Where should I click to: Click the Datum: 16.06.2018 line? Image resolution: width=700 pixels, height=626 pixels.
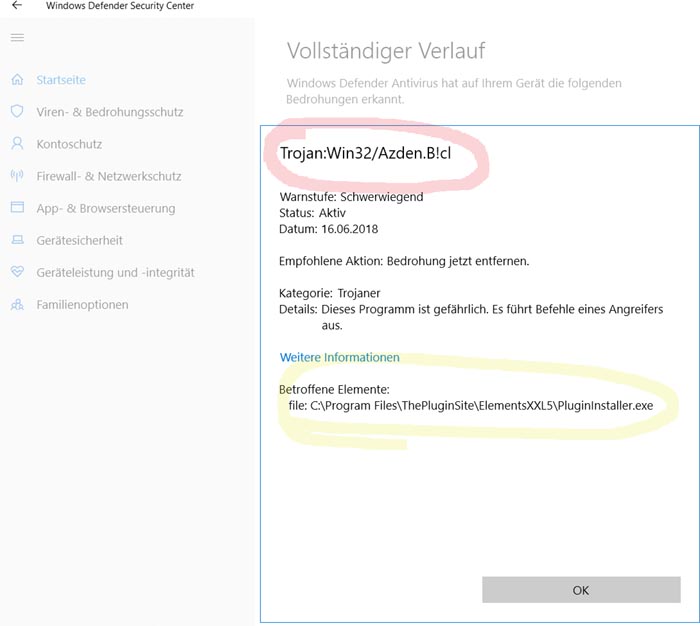[329, 229]
